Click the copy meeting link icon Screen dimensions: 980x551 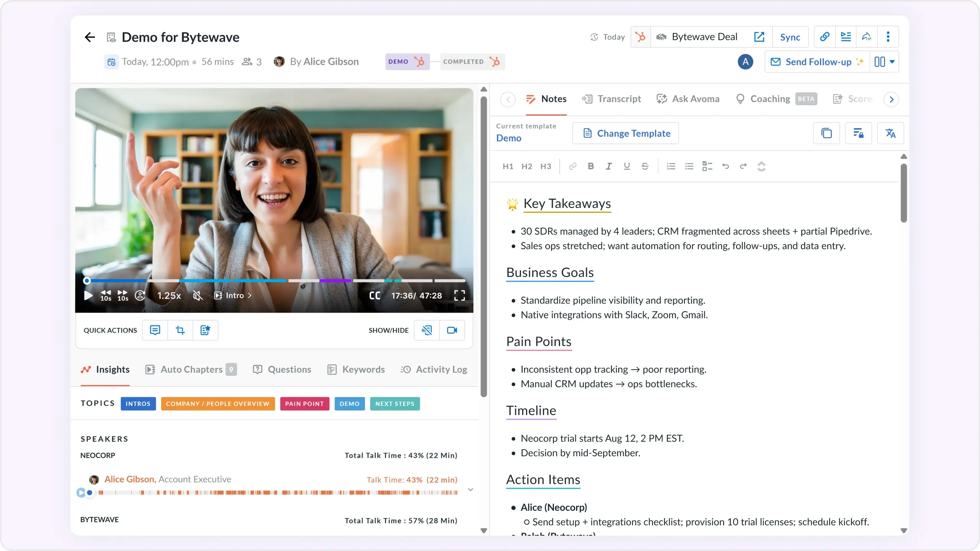(x=824, y=37)
